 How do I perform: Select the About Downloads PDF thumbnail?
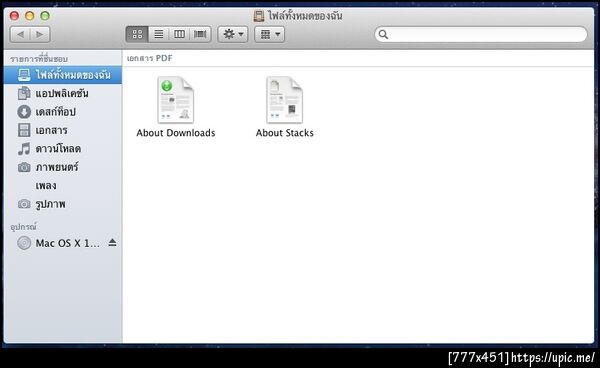click(x=176, y=100)
